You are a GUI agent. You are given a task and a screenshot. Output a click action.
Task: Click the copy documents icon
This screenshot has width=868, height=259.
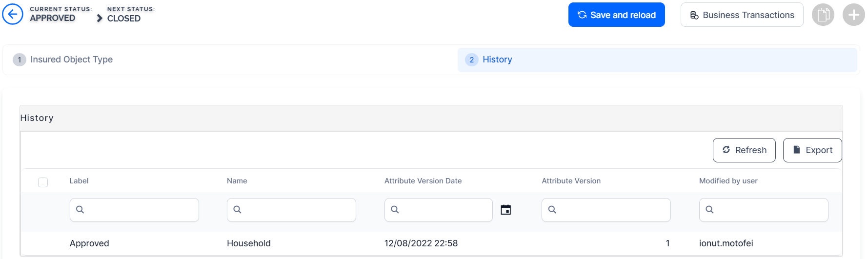point(823,15)
